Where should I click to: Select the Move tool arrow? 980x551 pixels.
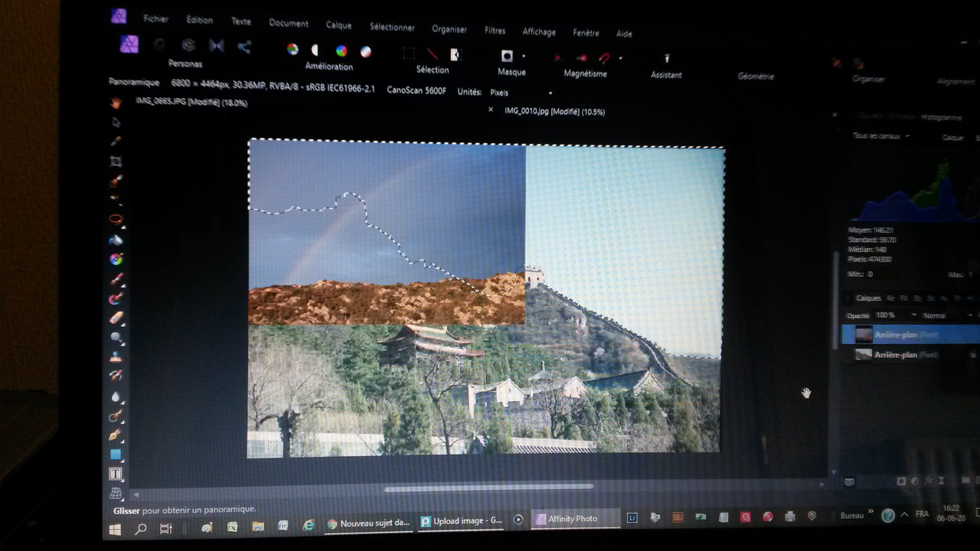pyautogui.click(x=116, y=122)
